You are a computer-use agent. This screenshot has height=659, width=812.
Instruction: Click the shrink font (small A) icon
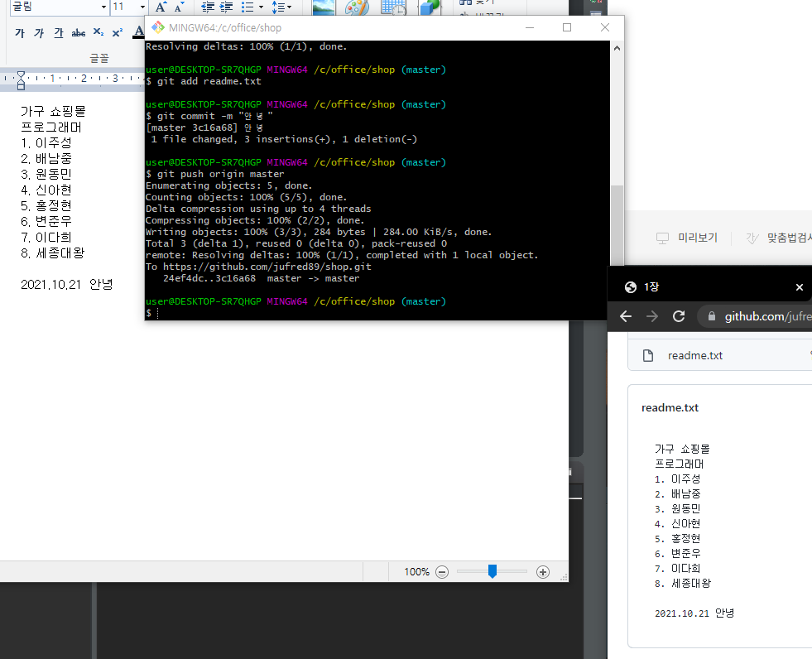click(x=179, y=7)
